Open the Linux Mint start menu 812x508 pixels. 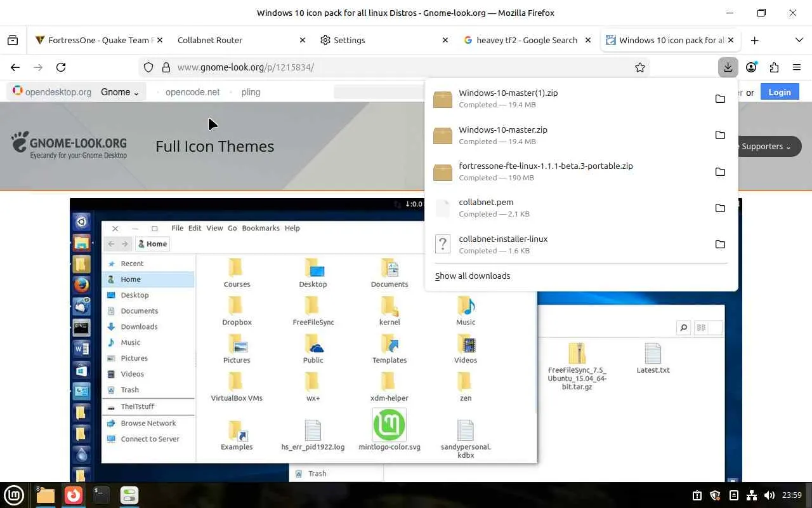pos(14,495)
